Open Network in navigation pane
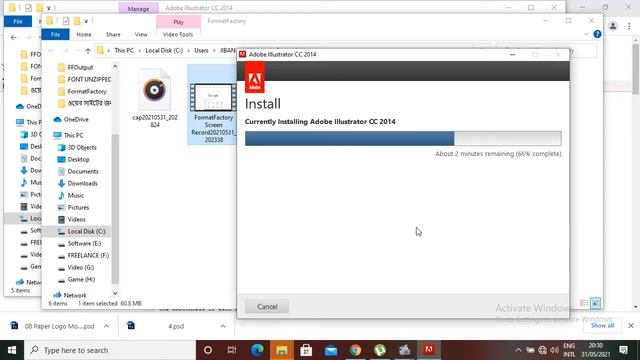 75,295
